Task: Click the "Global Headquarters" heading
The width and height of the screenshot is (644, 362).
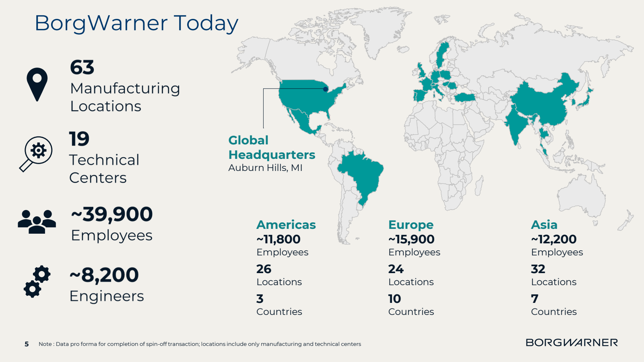Action: click(272, 148)
